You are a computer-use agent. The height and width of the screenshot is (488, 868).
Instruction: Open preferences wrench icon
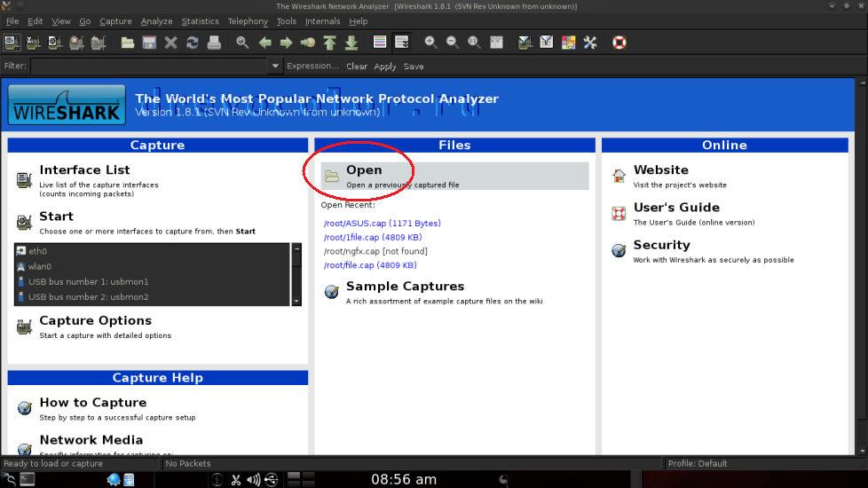(590, 43)
